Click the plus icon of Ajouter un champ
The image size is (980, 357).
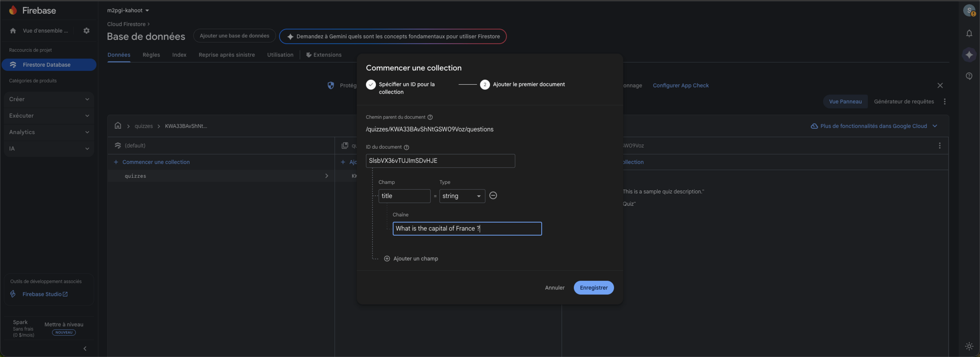coord(387,259)
